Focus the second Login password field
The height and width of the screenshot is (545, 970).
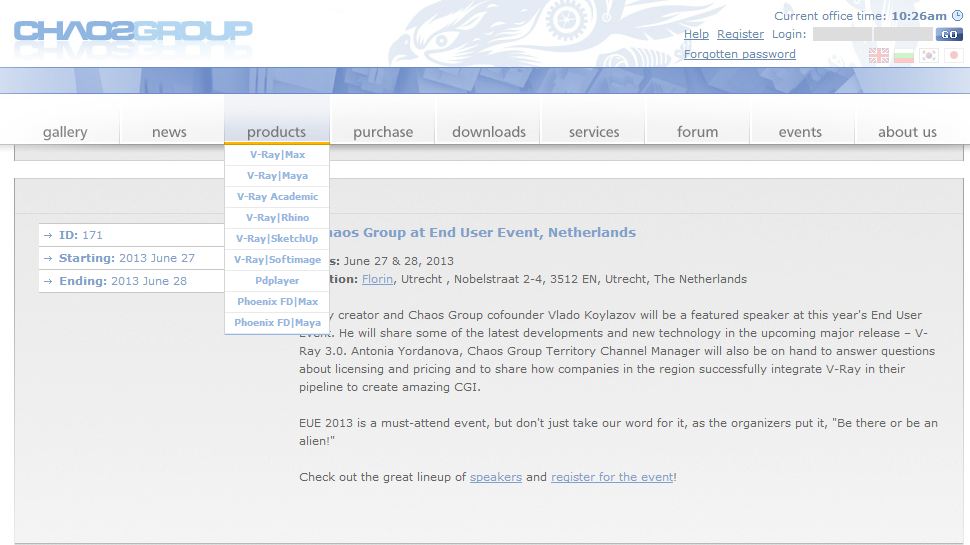pos(903,34)
